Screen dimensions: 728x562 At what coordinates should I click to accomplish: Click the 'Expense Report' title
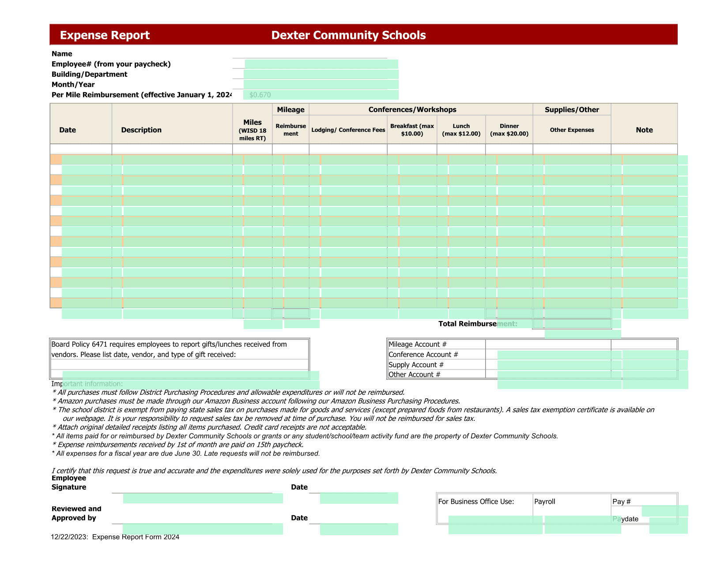[x=105, y=35]
